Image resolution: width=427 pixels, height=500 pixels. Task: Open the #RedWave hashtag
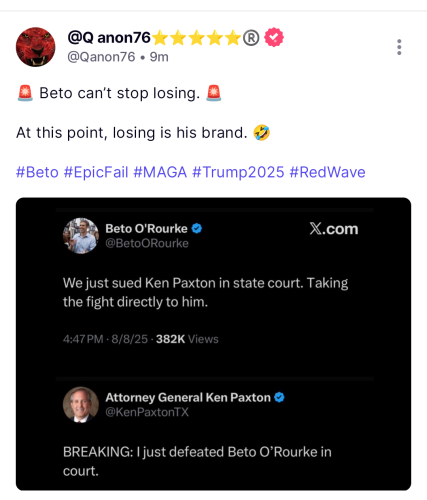pyautogui.click(x=327, y=172)
